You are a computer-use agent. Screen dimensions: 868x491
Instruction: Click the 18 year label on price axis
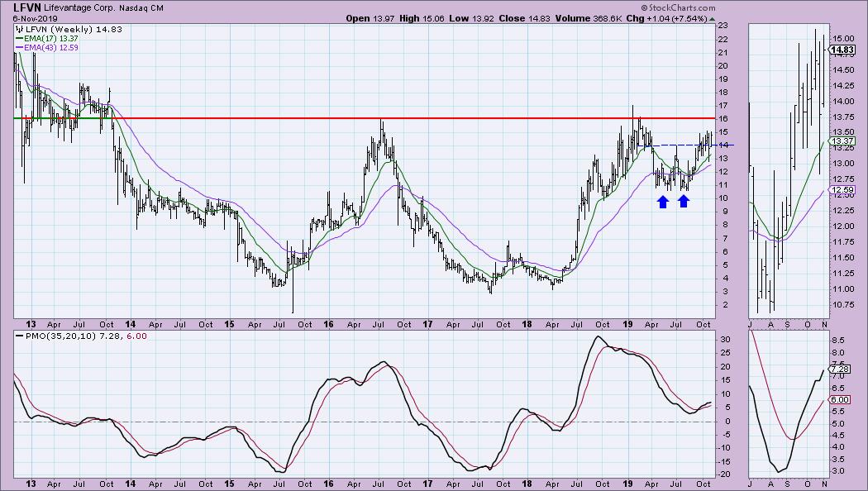(527, 324)
